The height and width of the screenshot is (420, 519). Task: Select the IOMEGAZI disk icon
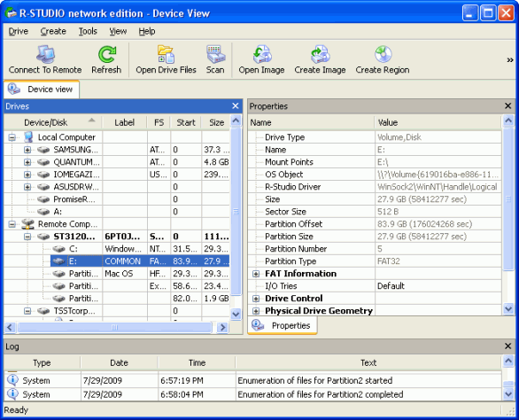43,175
